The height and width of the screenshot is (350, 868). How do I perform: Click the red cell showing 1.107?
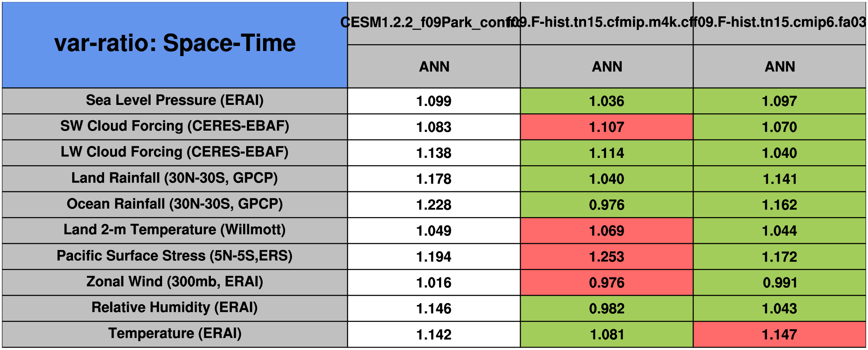(x=607, y=127)
